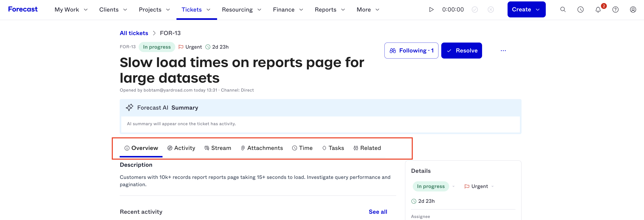Expand the My Work menu
The image size is (644, 220).
[71, 10]
